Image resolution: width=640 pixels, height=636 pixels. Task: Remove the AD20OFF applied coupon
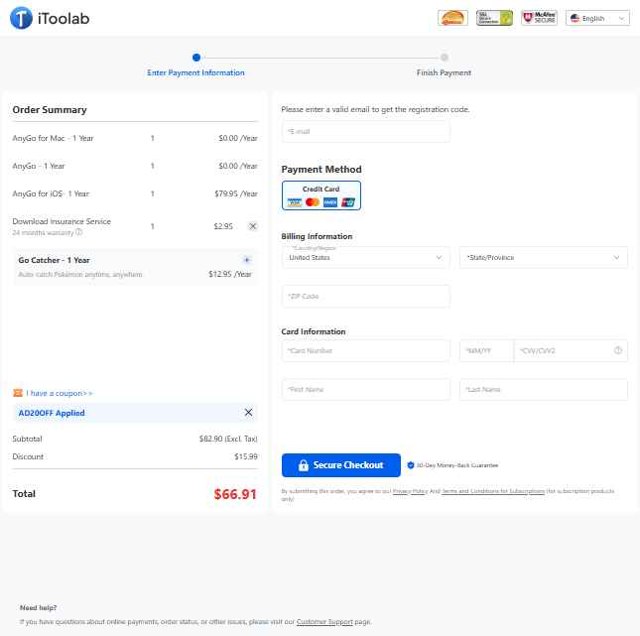pyautogui.click(x=248, y=413)
